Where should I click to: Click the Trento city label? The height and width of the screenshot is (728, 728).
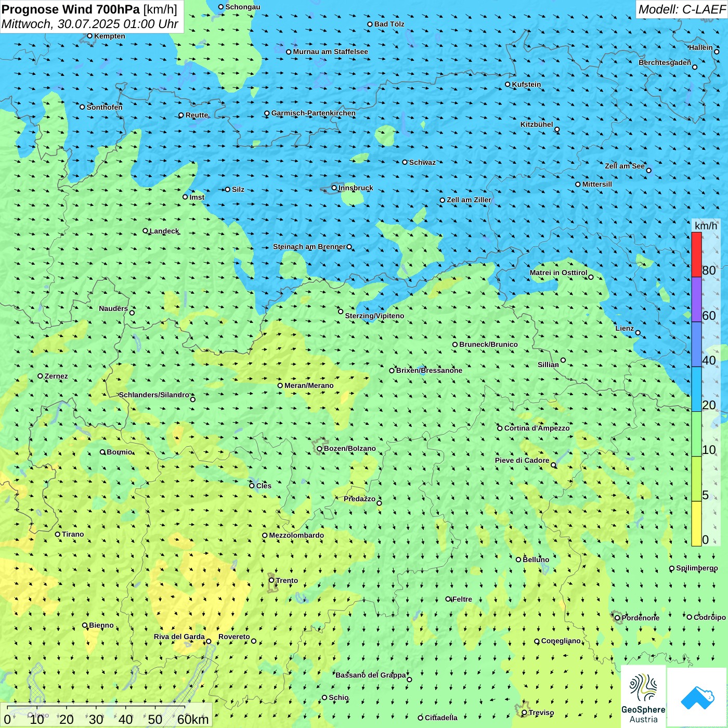[x=287, y=580]
